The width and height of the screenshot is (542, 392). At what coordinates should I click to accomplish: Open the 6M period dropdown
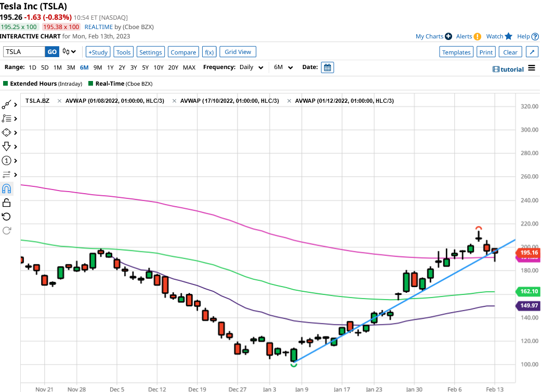[x=283, y=67]
